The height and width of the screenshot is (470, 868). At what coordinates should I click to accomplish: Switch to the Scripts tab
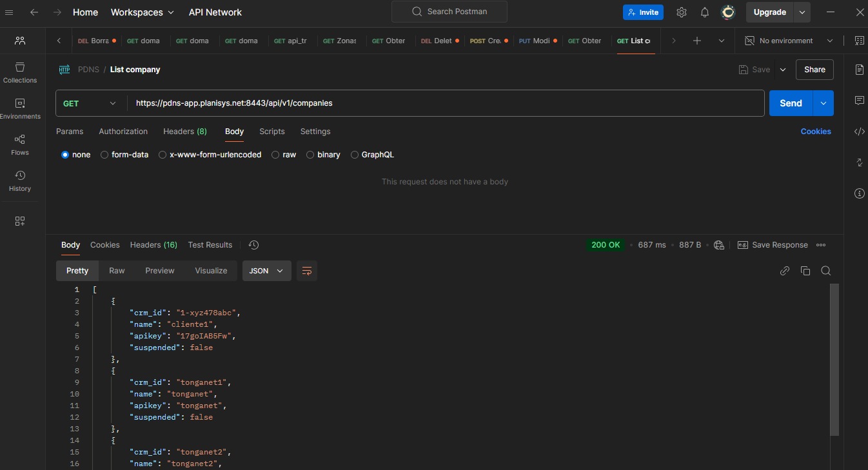[272, 132]
